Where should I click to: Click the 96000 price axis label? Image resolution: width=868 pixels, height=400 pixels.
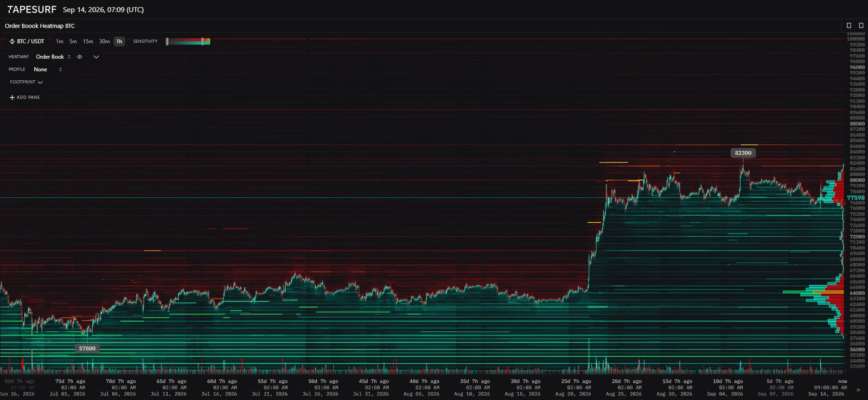coord(857,67)
